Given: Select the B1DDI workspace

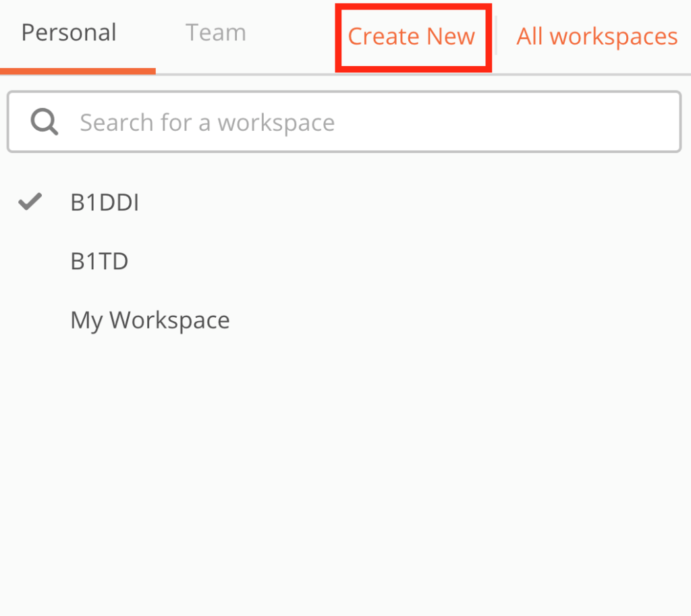Looking at the screenshot, I should [x=105, y=202].
